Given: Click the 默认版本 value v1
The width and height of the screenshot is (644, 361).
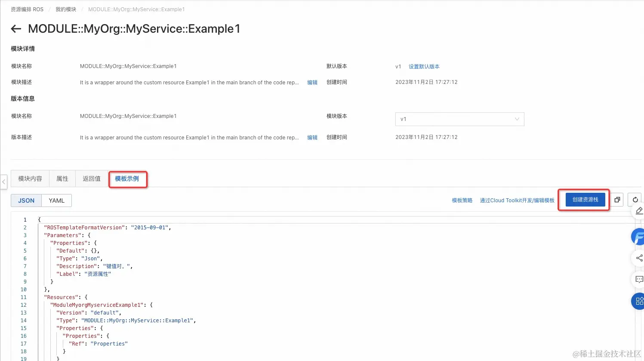Looking at the screenshot, I should pos(398,67).
